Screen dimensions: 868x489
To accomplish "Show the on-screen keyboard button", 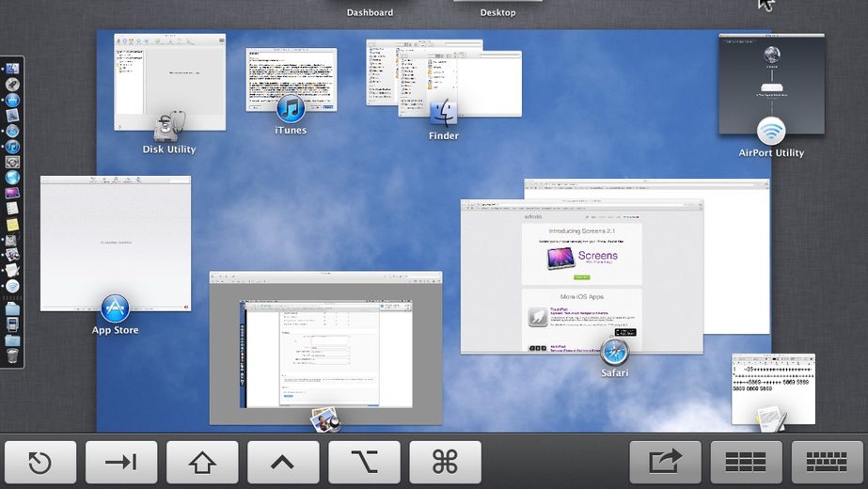I will (x=827, y=462).
